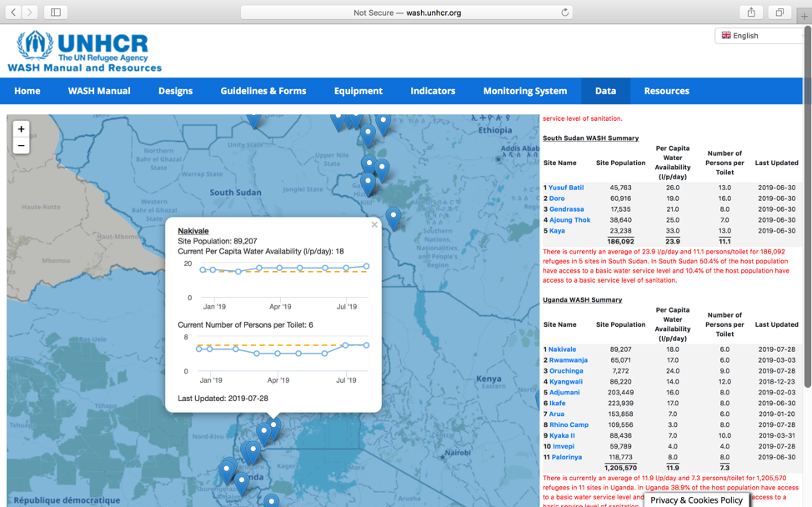This screenshot has width=812, height=507.
Task: Open the Rhino Camp site link
Action: point(569,424)
